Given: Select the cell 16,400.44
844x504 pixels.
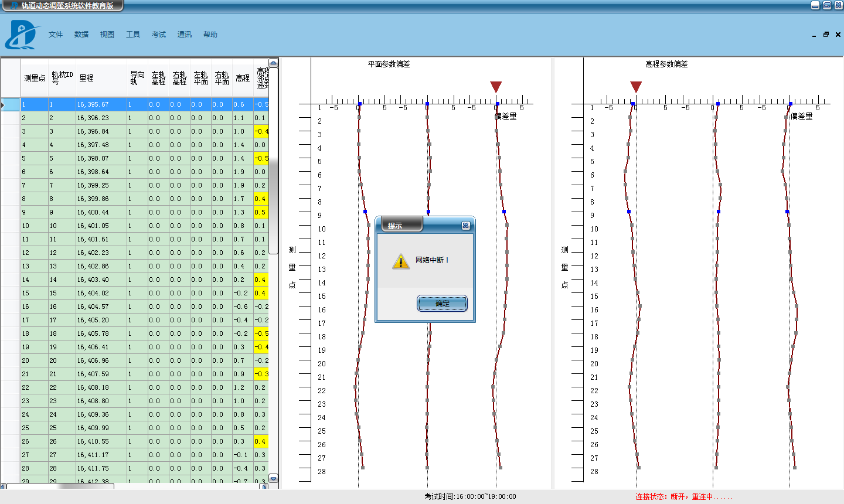Looking at the screenshot, I should (101, 212).
